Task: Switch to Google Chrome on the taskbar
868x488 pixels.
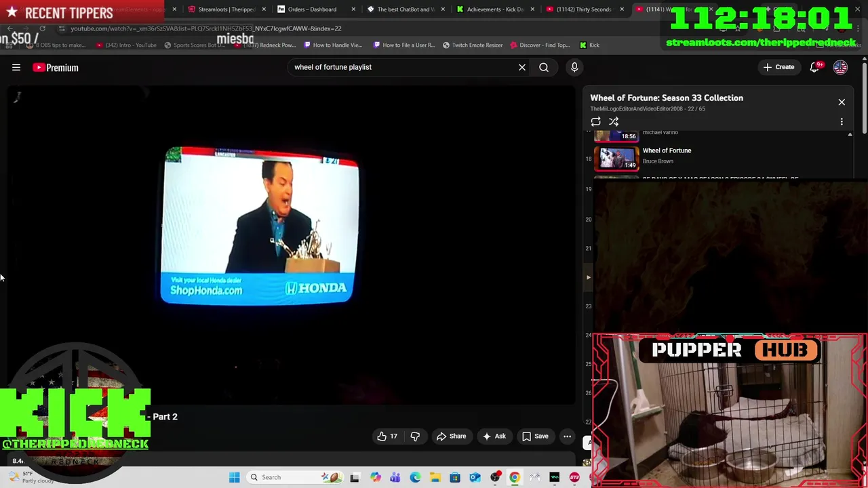Action: coord(515,477)
